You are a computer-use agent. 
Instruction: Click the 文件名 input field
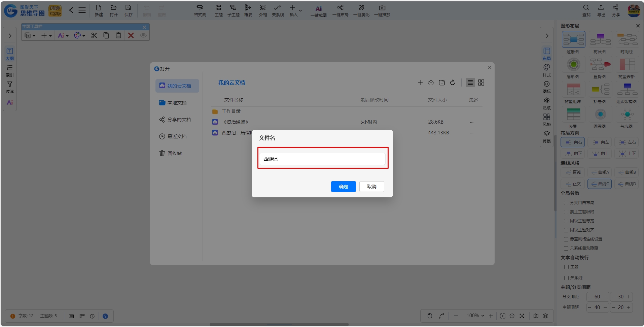click(322, 159)
